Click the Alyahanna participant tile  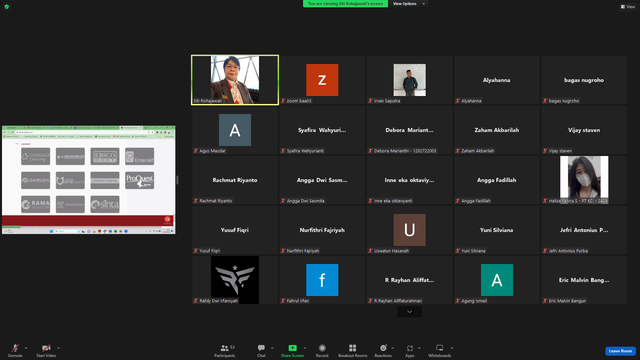point(497,80)
